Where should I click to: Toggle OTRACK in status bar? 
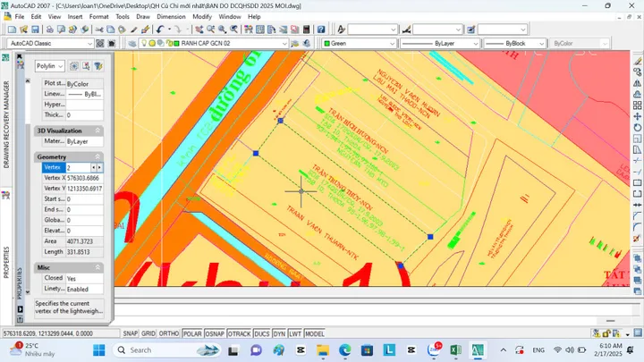tap(239, 333)
